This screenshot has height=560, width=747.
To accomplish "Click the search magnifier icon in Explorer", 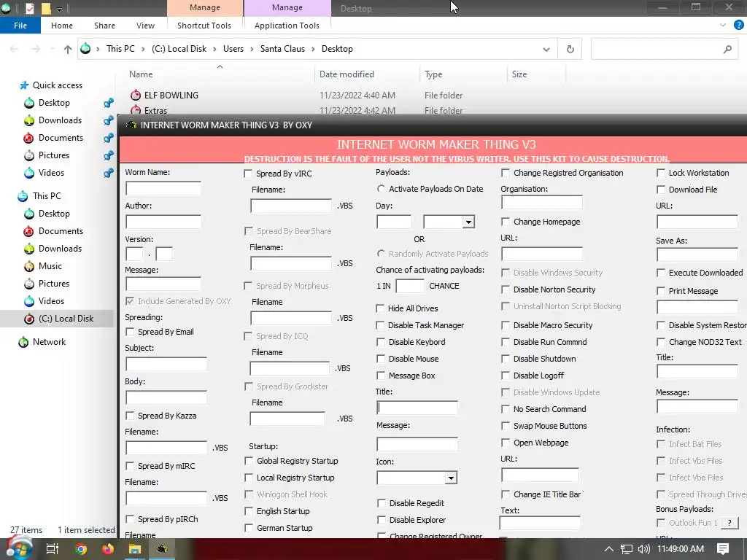I will click(x=727, y=49).
